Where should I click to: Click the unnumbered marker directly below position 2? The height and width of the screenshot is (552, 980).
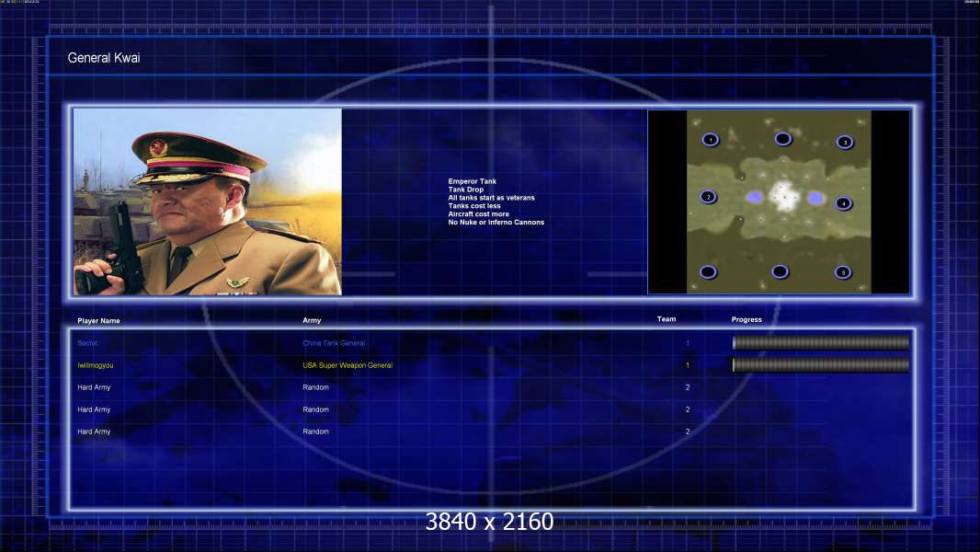click(708, 272)
